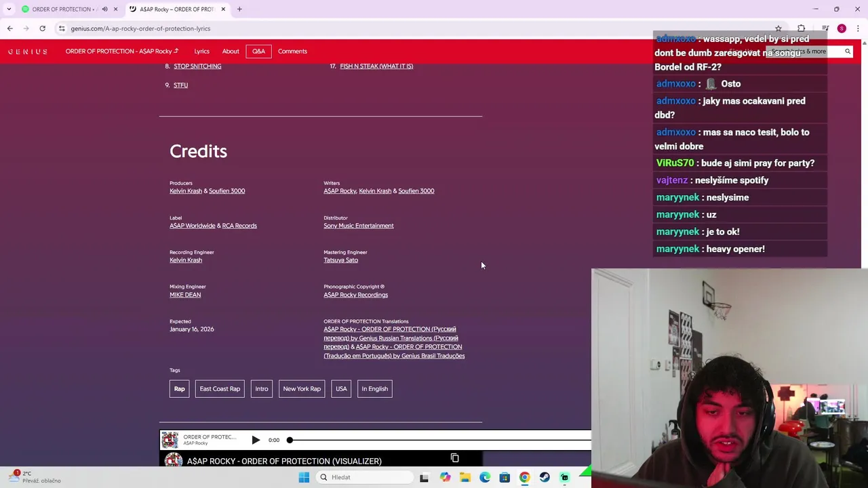
Task: Click the Hledat taskbar search box
Action: tap(365, 477)
